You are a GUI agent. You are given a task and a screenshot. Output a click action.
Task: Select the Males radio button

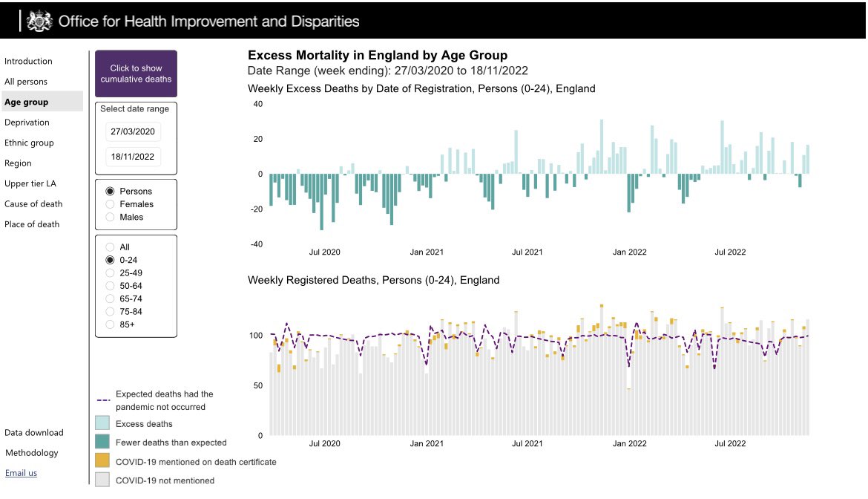pyautogui.click(x=110, y=217)
